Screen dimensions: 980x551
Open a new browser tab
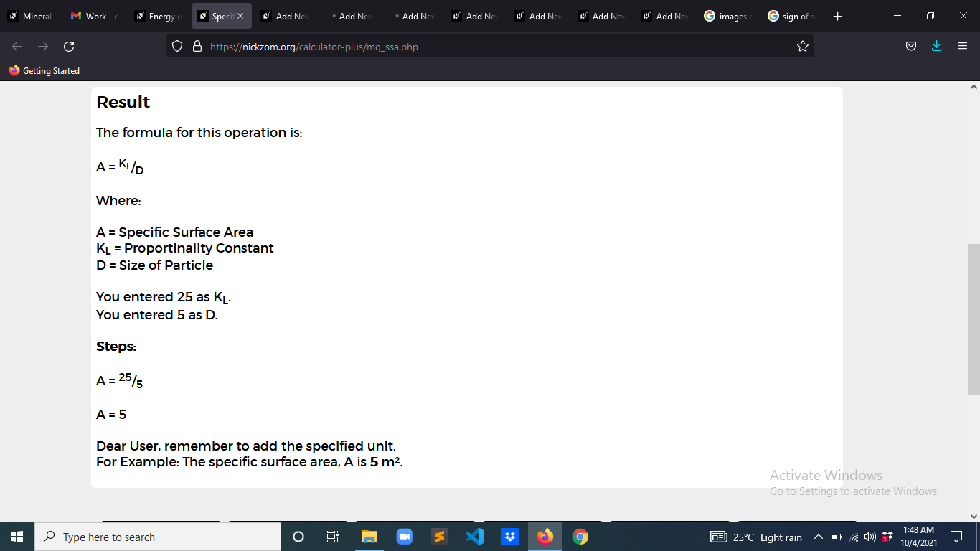pyautogui.click(x=838, y=16)
